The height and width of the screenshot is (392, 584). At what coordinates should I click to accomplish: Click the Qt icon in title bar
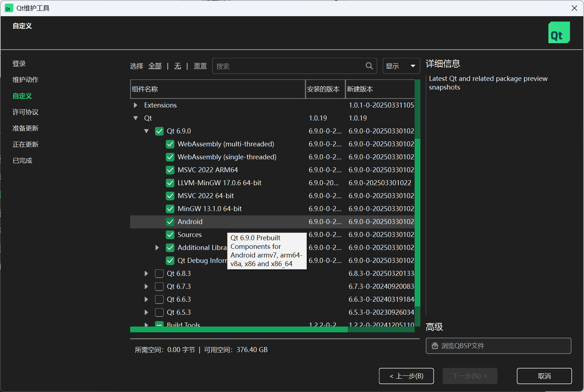pyautogui.click(x=9, y=8)
